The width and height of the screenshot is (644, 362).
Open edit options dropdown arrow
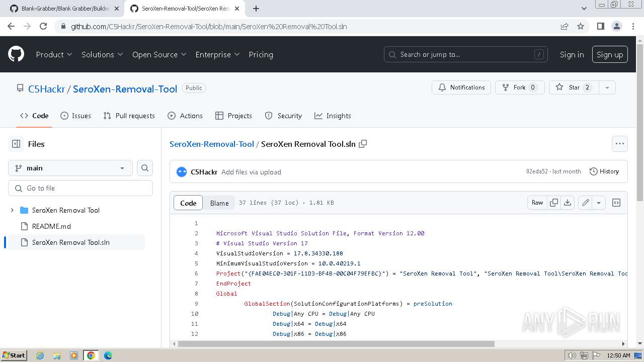tap(599, 203)
